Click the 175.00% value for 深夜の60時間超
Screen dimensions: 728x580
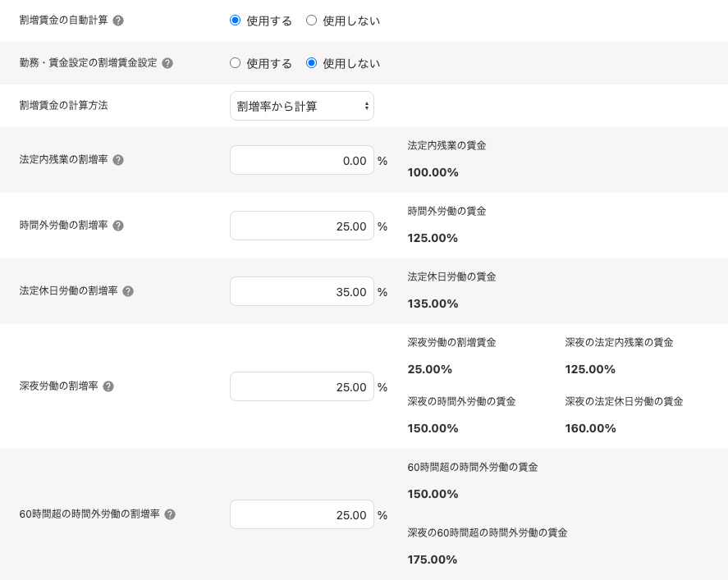click(x=433, y=559)
